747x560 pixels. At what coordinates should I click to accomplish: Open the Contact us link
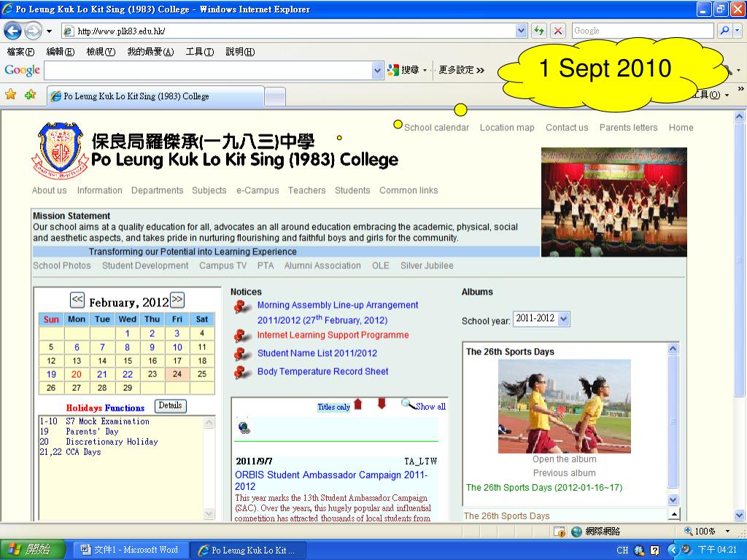pos(567,128)
